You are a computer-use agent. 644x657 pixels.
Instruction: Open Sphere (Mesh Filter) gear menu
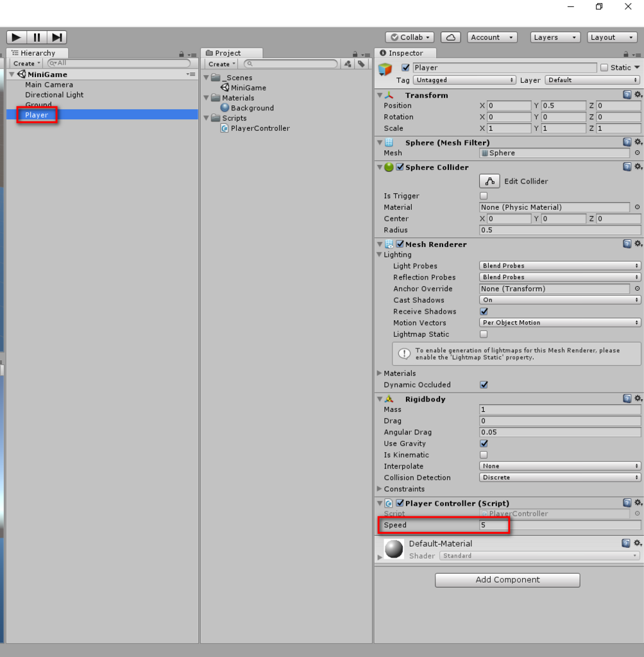click(638, 142)
